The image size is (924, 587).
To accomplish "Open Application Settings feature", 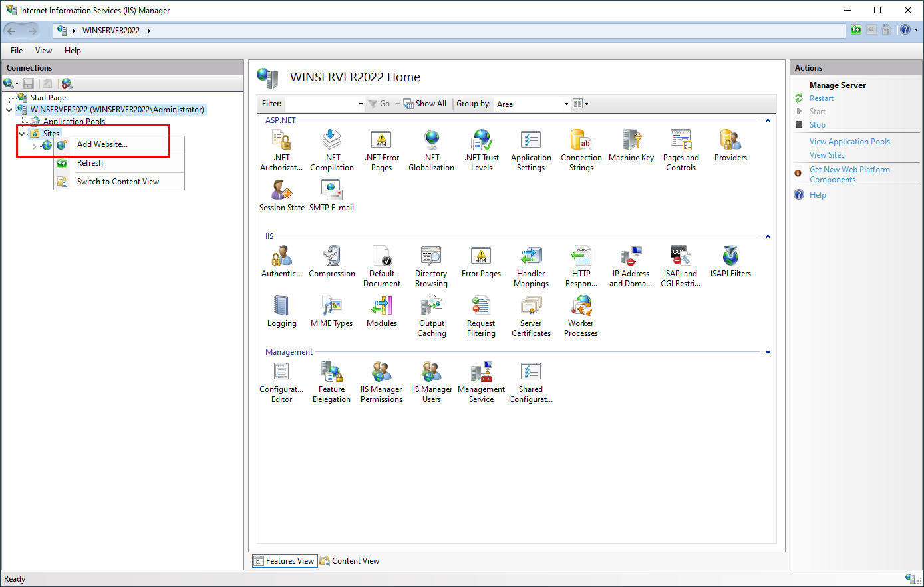I will (531, 150).
